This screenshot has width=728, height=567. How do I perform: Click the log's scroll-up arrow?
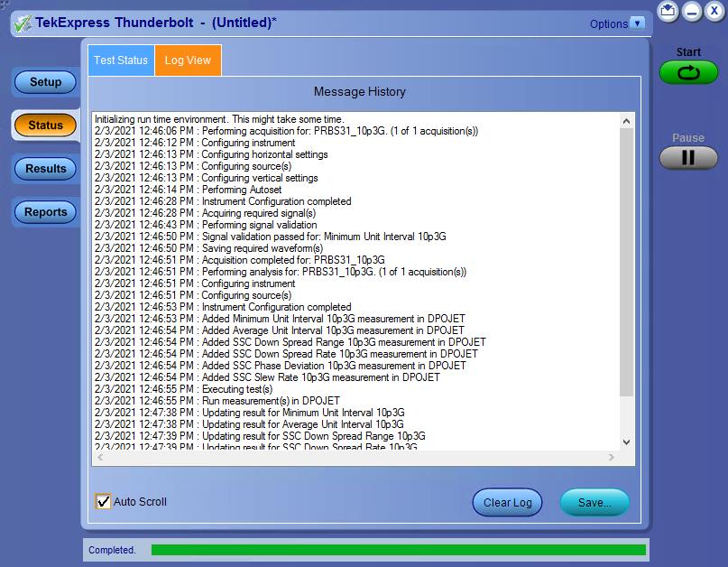click(627, 121)
